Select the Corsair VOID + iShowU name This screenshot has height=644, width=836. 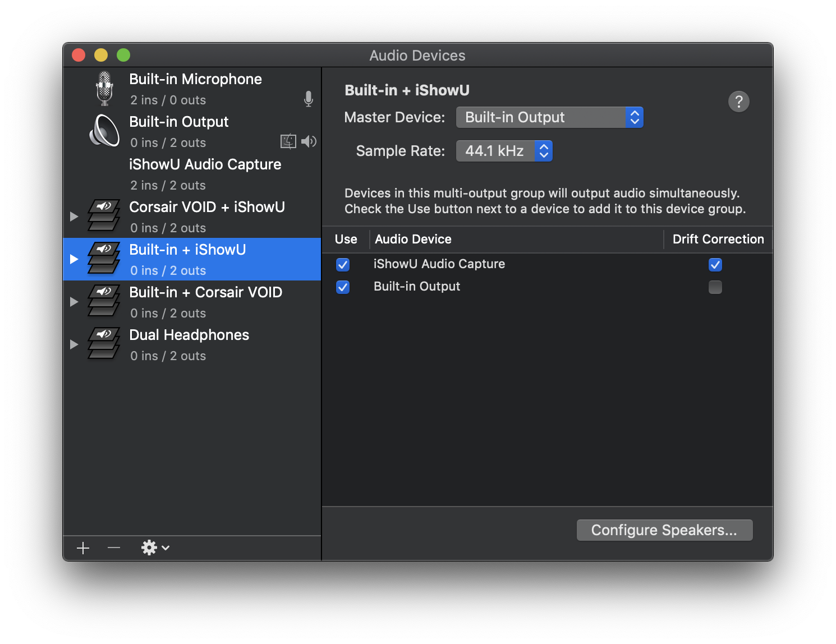tap(207, 207)
